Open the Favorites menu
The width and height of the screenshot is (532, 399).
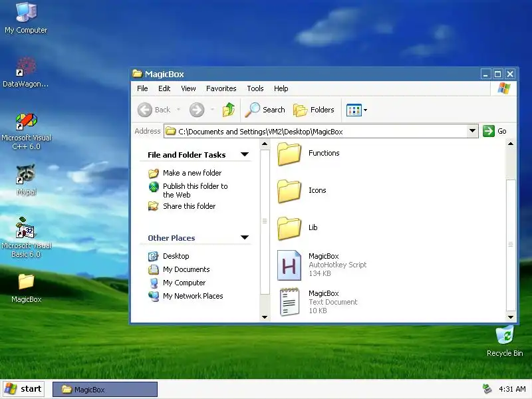(221, 88)
